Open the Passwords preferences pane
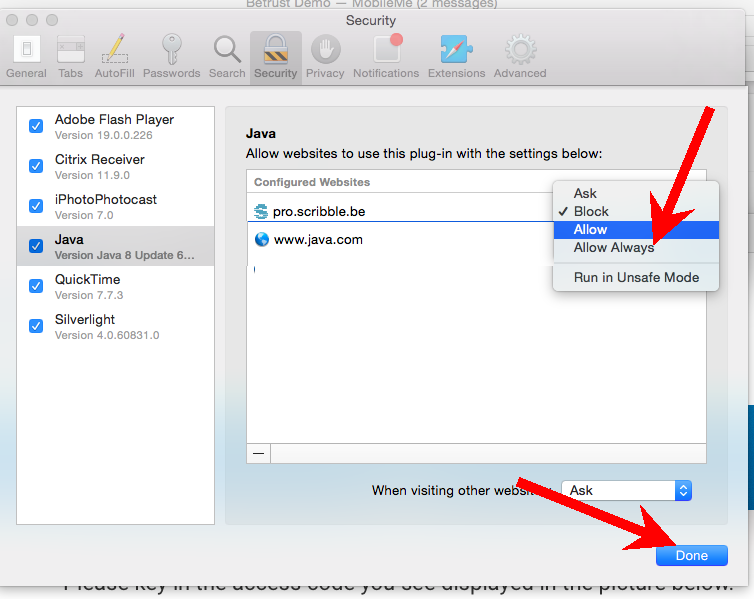 (x=172, y=57)
